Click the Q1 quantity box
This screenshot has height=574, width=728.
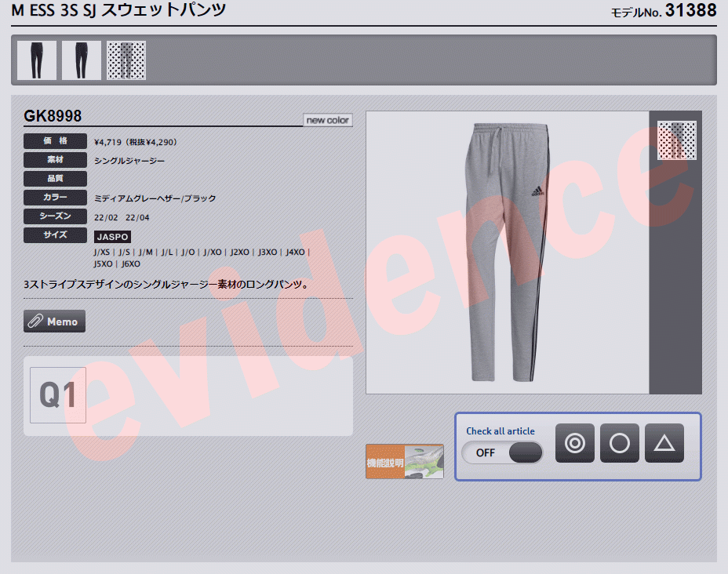pos(57,394)
